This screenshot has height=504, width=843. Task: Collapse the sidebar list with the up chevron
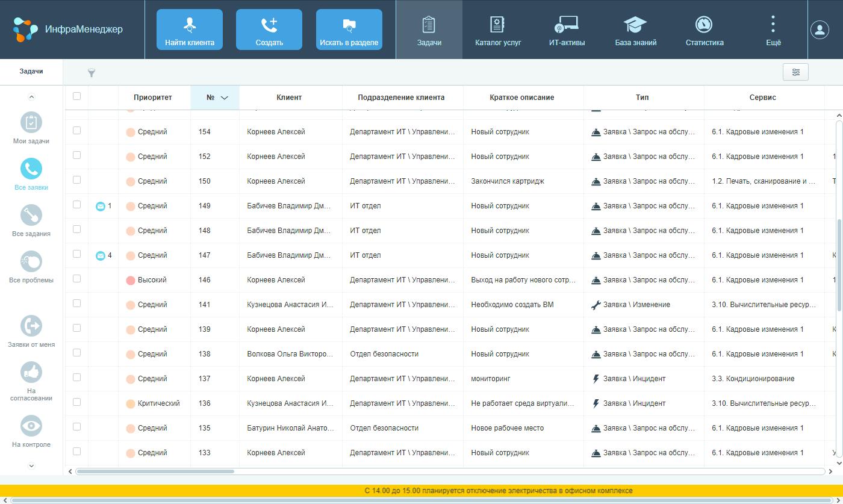31,96
